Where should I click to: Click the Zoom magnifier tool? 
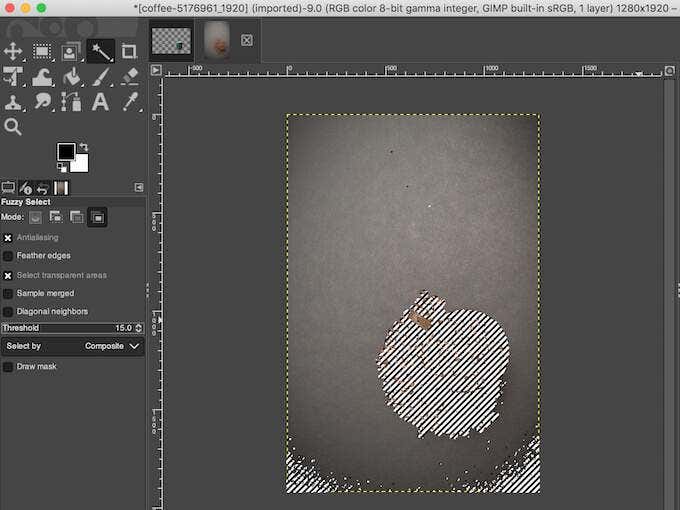13,127
